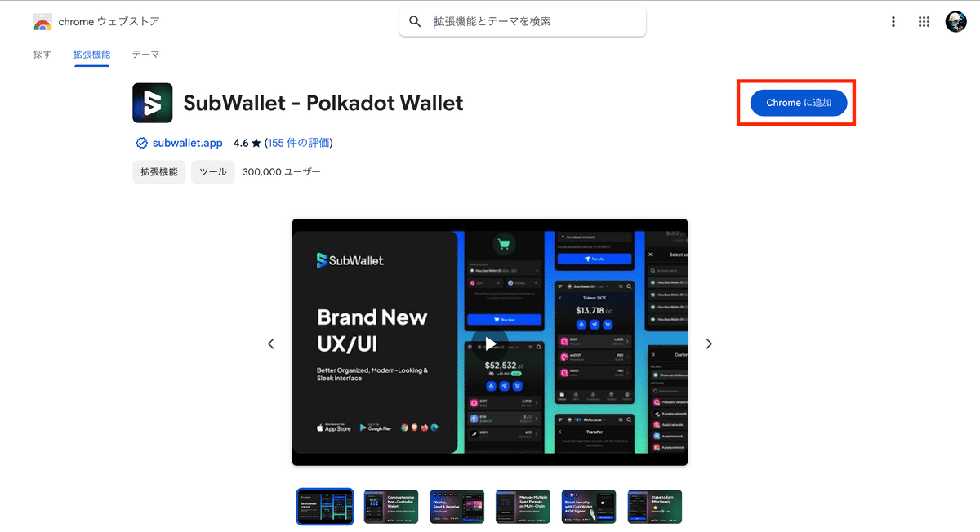Click the SubWallet extension logo icon

(x=153, y=103)
